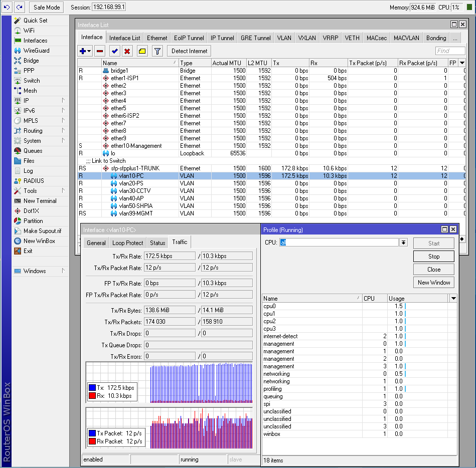Open Loop Protect tab in vlan10-PC window

pos(127,242)
